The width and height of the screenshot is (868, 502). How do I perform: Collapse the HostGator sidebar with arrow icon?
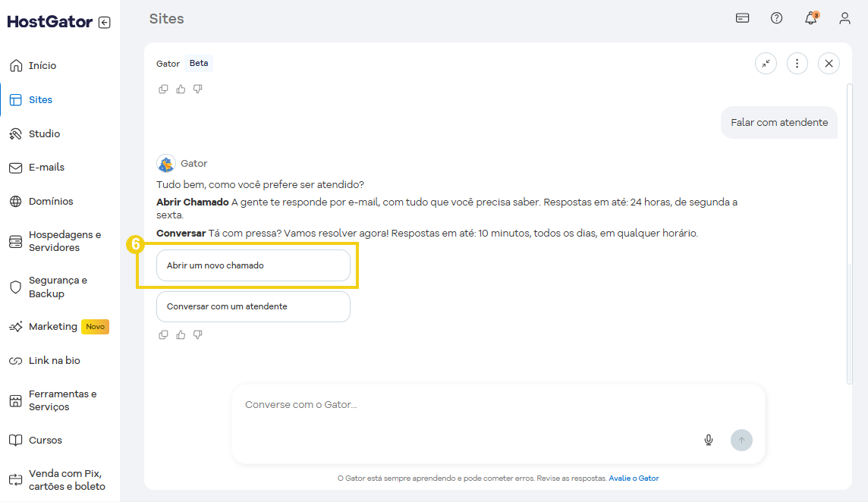tap(105, 23)
